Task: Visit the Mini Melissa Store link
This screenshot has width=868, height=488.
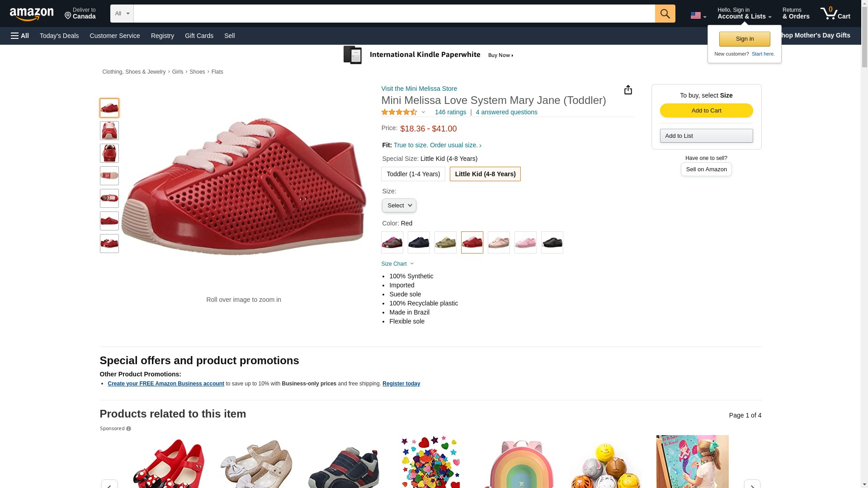Action: (419, 89)
